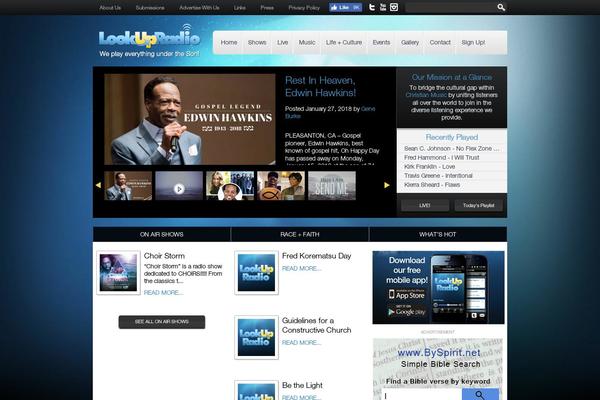
Task: Select the fish symbol group thumbnail
Action: 281,186
